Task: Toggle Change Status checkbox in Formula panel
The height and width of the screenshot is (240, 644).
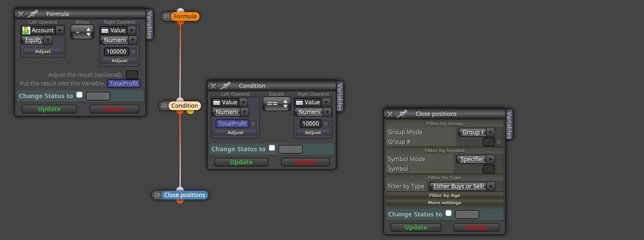Action: pyautogui.click(x=80, y=95)
